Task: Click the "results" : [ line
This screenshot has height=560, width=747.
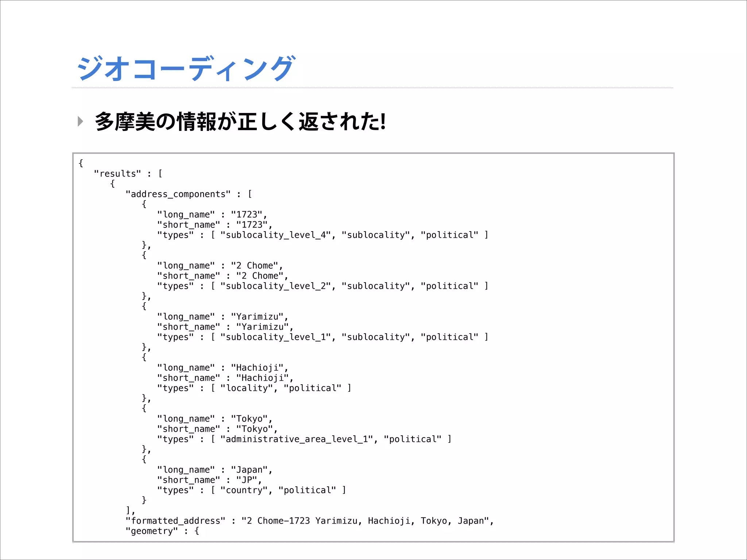Action: point(128,174)
